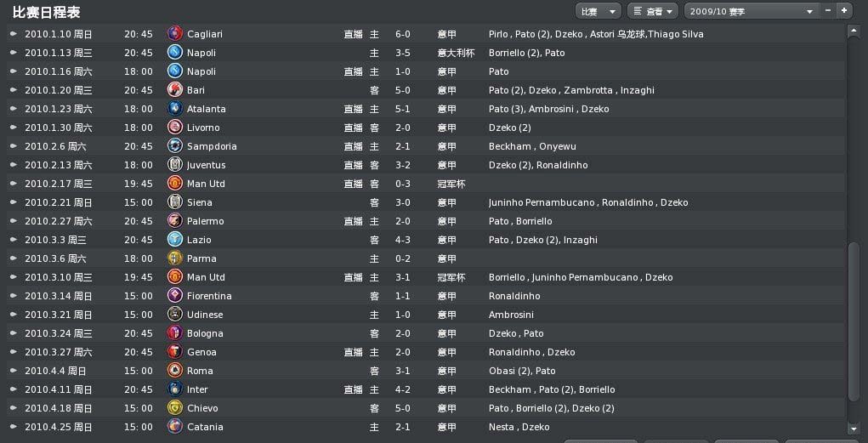This screenshot has width=868, height=443.
Task: Open the Palermo team link
Action: pos(206,221)
